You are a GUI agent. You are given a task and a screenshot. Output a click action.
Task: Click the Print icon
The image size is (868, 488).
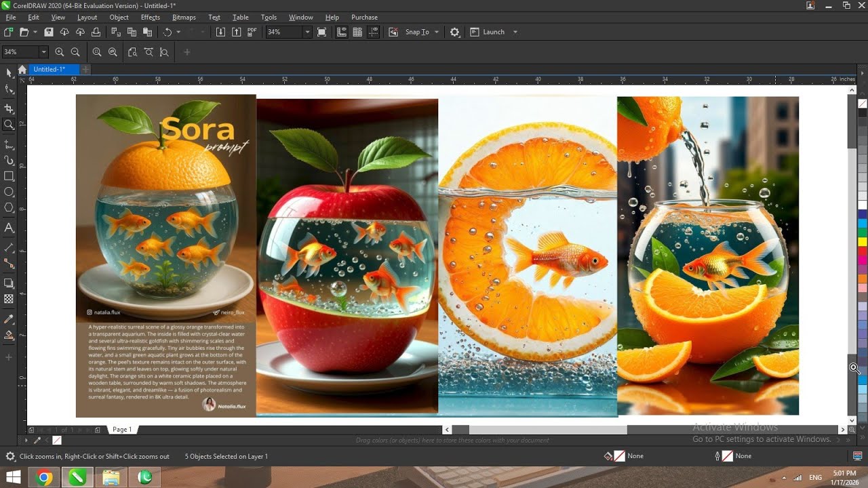(96, 32)
